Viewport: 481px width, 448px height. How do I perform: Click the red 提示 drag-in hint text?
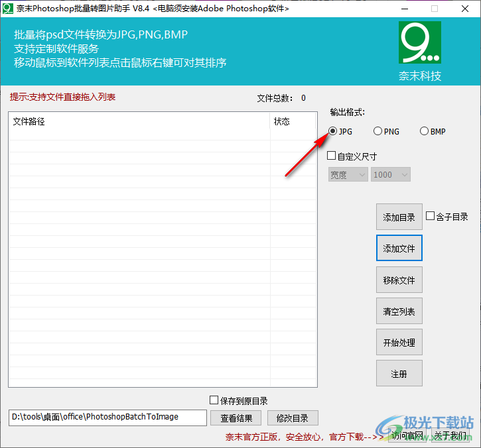[x=62, y=97]
